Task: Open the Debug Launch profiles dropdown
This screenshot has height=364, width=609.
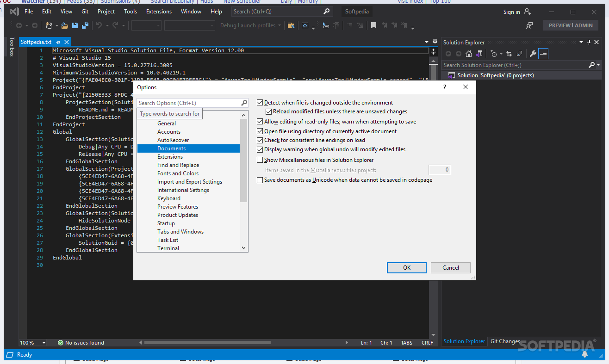Action: pyautogui.click(x=250, y=25)
